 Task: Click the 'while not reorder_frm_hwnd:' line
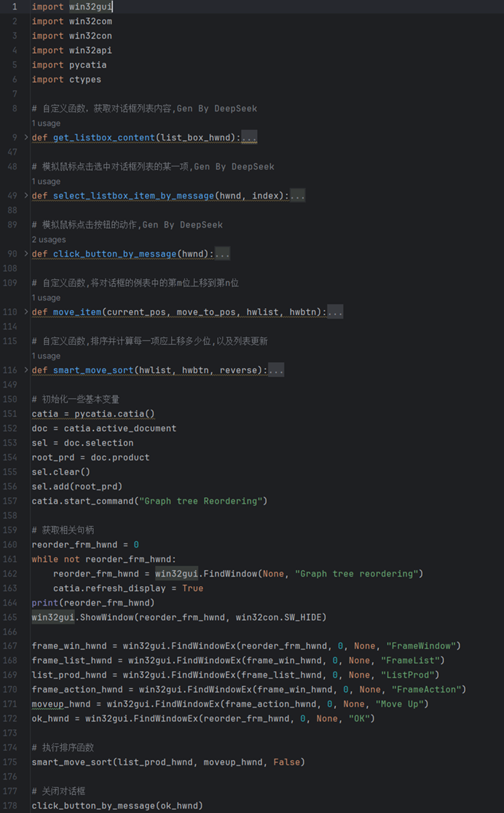104,559
